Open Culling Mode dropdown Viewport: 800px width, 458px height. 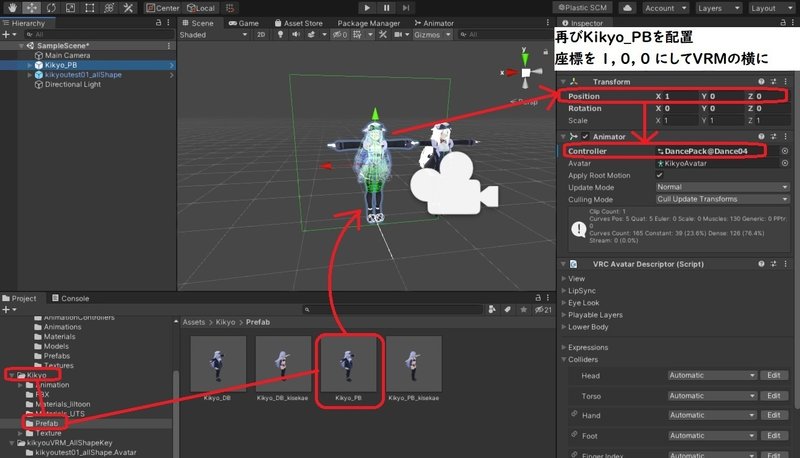722,199
